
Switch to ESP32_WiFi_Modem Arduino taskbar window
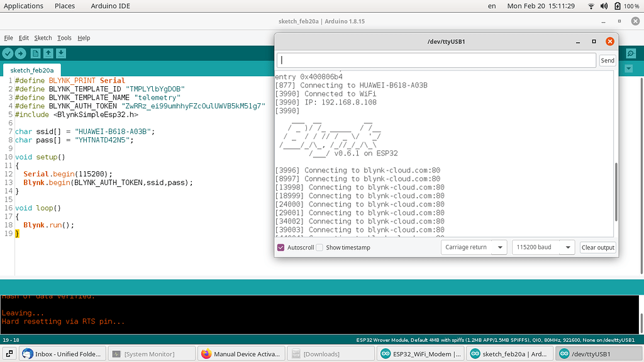pos(421,354)
